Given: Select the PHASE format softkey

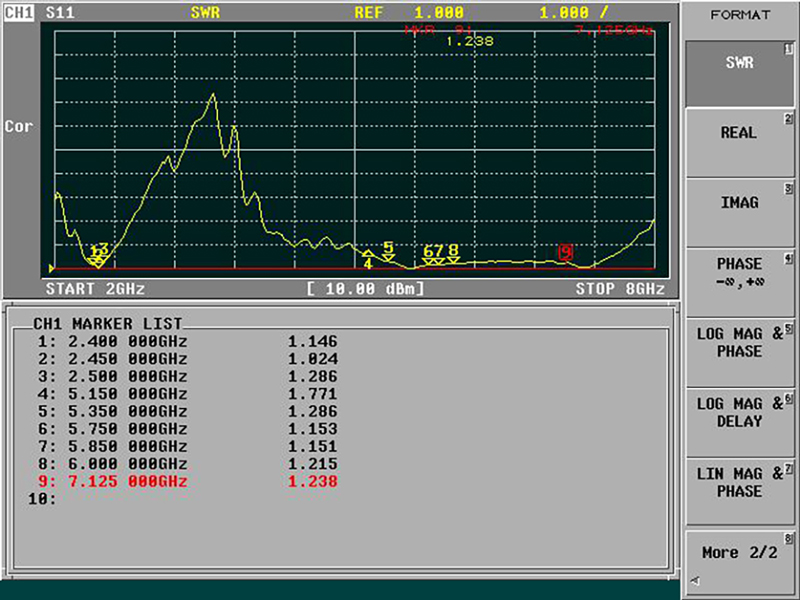Looking at the screenshot, I should click(x=739, y=283).
